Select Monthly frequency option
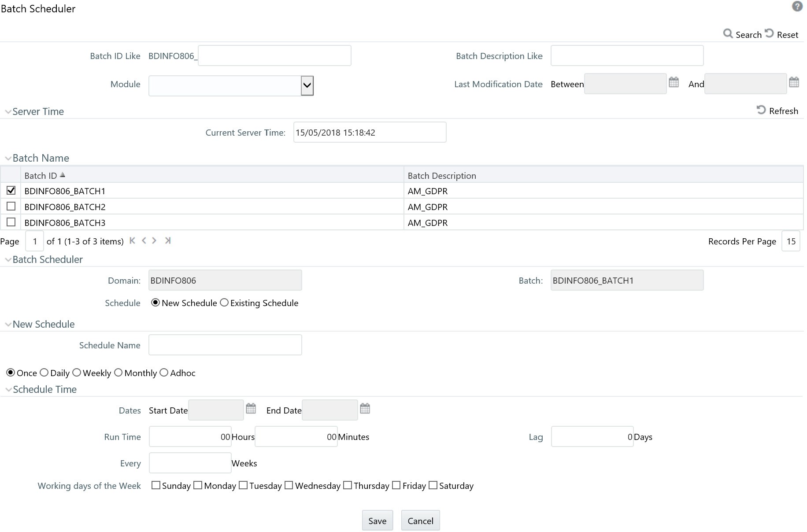The image size is (807, 532). (118, 373)
